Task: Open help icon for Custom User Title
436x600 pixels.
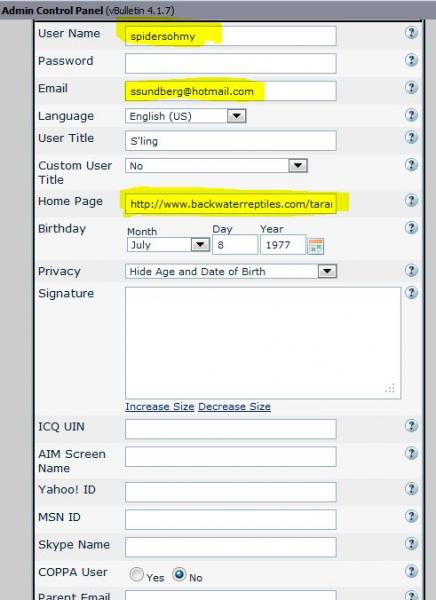Action: tap(411, 165)
